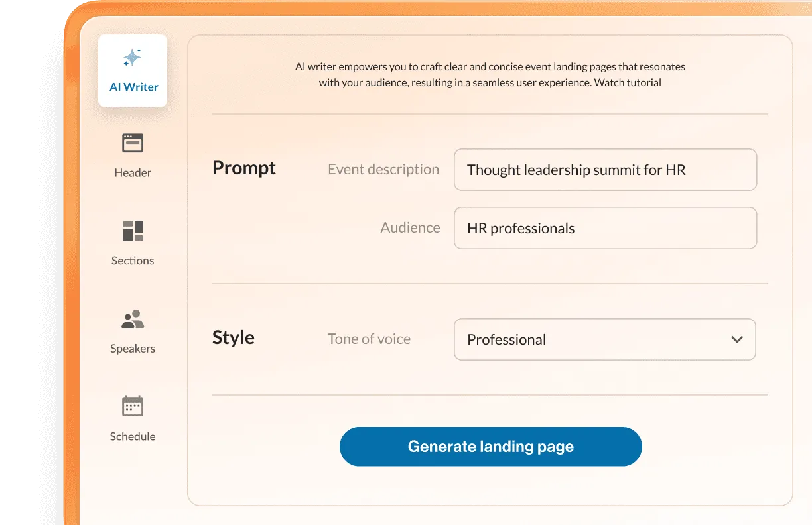Viewport: 812px width, 525px height.
Task: Open the Watch tutorial link
Action: coord(629,82)
